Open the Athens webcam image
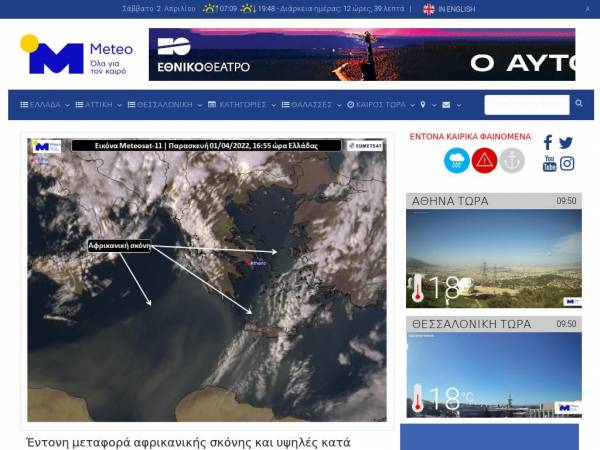This screenshot has height=450, width=600. point(494,259)
